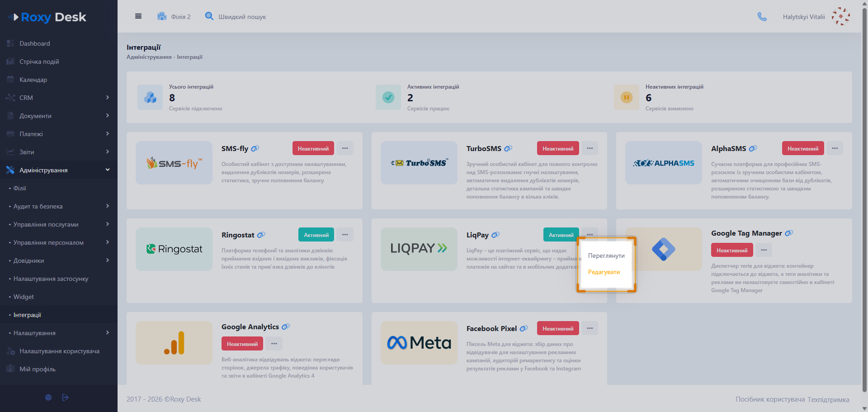Open the SMS-fly external link icon
The height and width of the screenshot is (412, 868).
tap(255, 148)
